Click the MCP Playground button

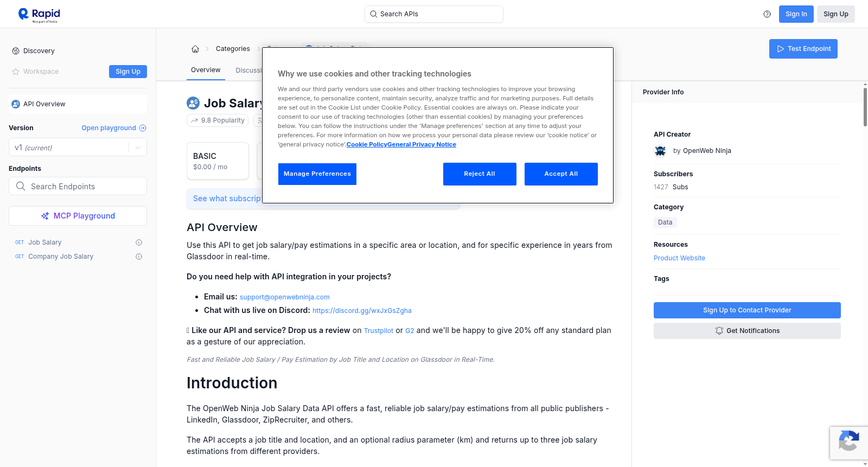click(78, 216)
